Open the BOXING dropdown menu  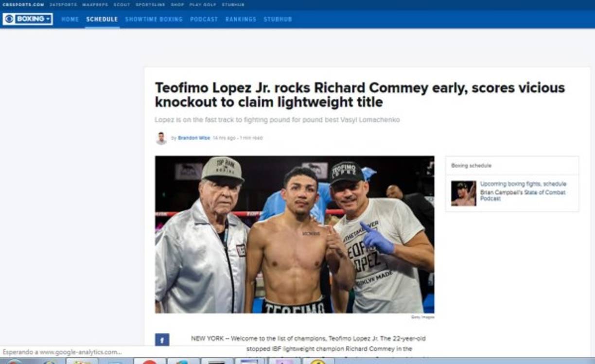pyautogui.click(x=48, y=19)
